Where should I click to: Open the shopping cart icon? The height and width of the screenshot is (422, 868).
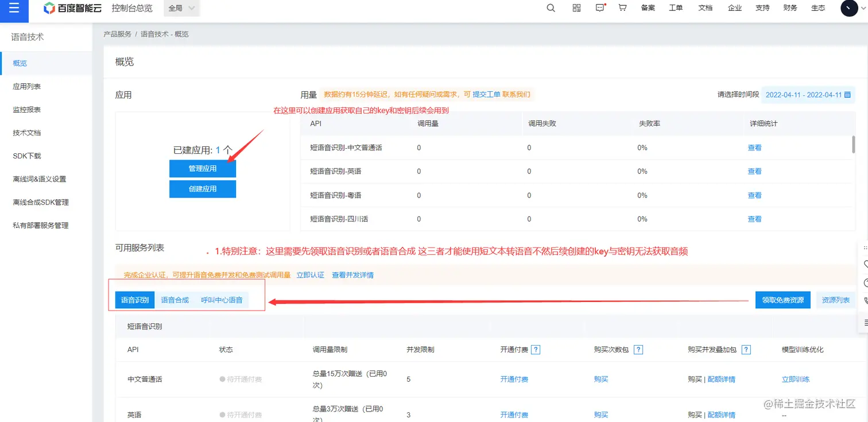[622, 8]
